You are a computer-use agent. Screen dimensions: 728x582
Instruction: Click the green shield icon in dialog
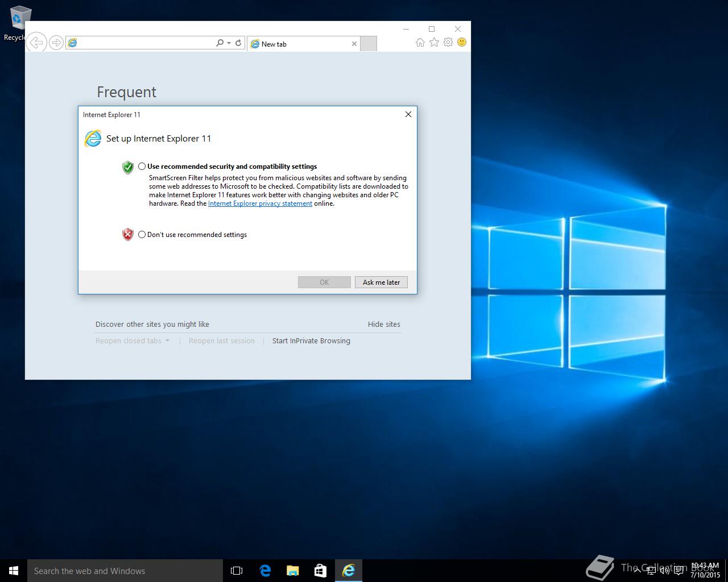click(x=128, y=167)
